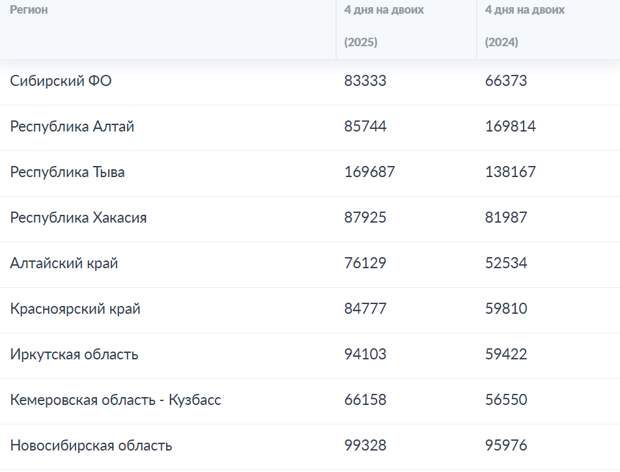620x472 pixels.
Task: Select the Красноярский край row label
Action: (75, 308)
